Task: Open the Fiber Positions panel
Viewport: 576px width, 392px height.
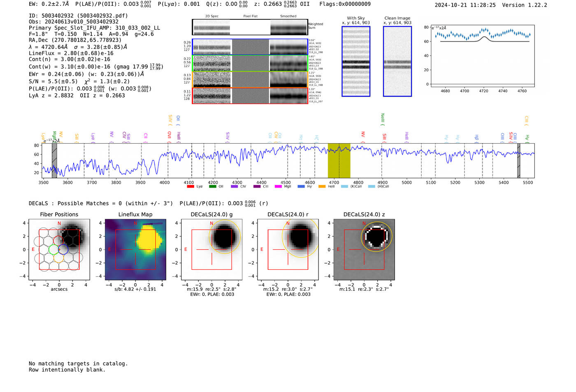Action: (59, 249)
